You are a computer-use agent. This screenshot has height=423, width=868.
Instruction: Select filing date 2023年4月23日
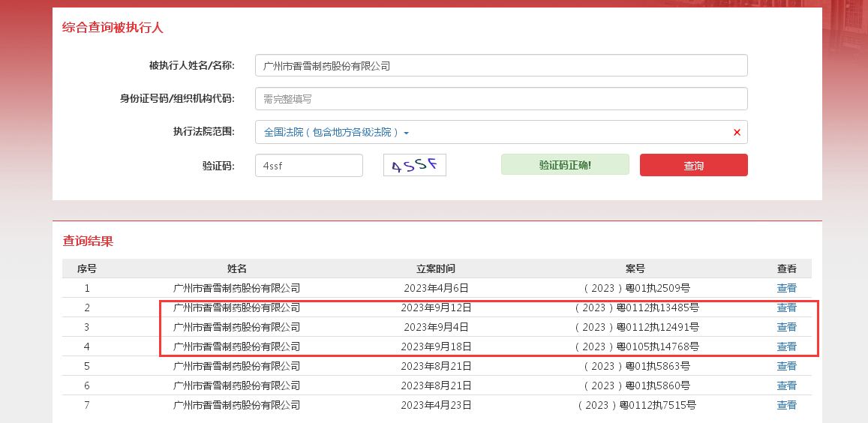(436, 405)
